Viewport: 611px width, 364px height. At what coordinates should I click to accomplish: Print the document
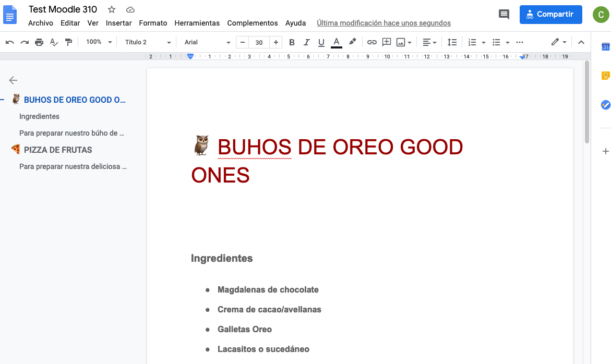coord(39,42)
